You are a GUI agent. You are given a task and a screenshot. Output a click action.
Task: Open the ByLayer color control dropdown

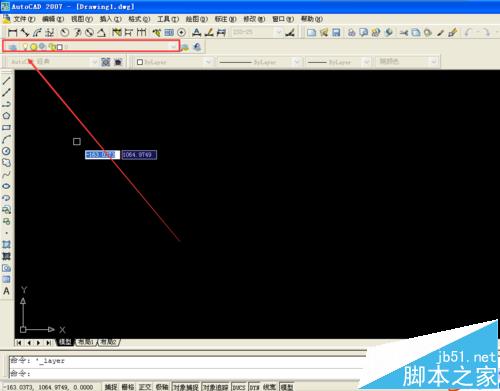pos(208,62)
